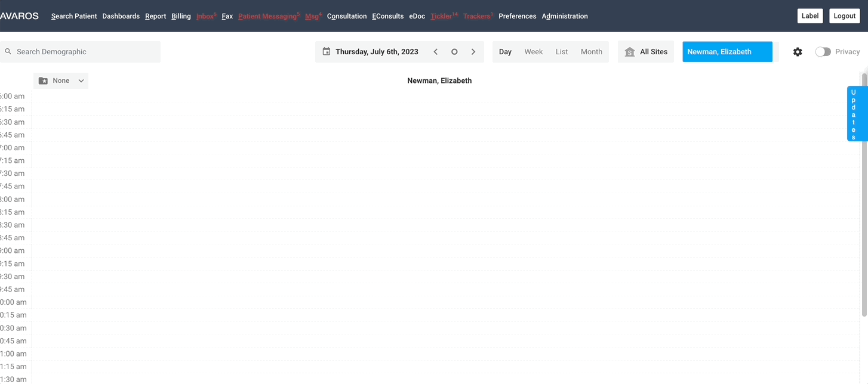Click the Label button
Screen dimensions: 868x384
[x=810, y=16]
